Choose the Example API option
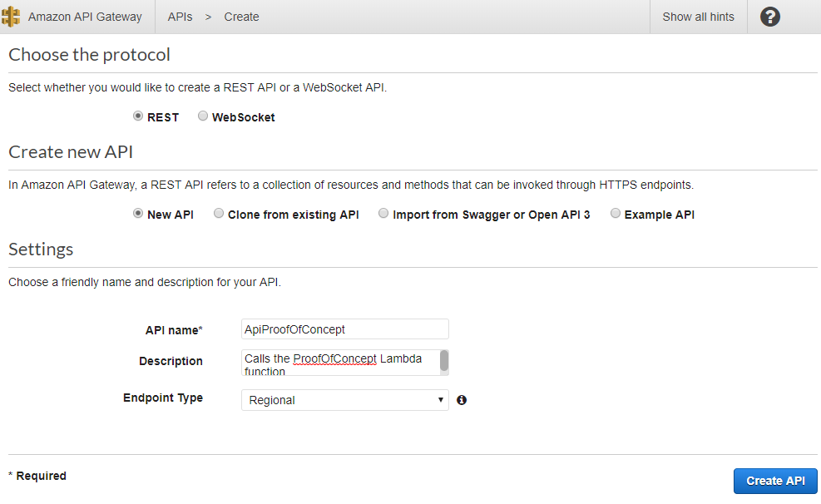This screenshot has width=821, height=504. (615, 213)
